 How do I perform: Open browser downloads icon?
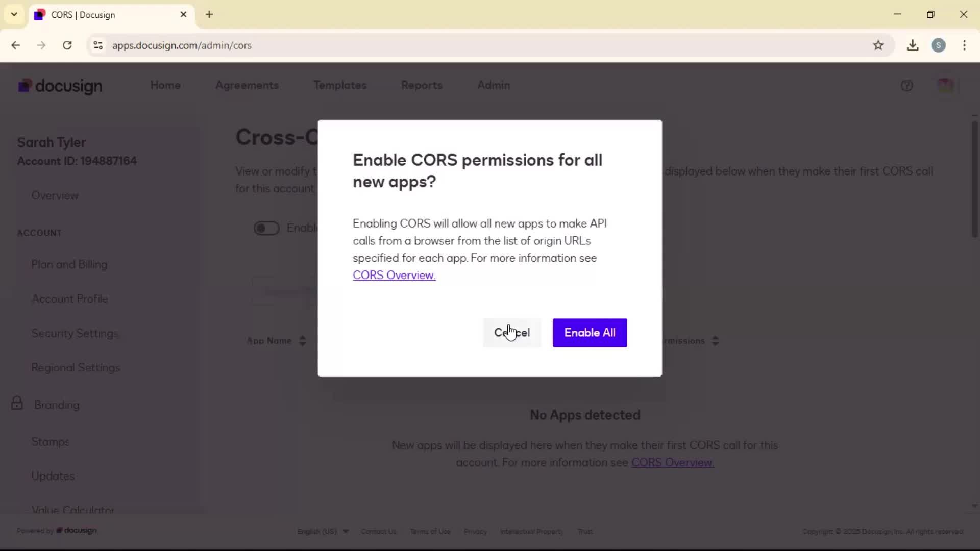pyautogui.click(x=913, y=45)
